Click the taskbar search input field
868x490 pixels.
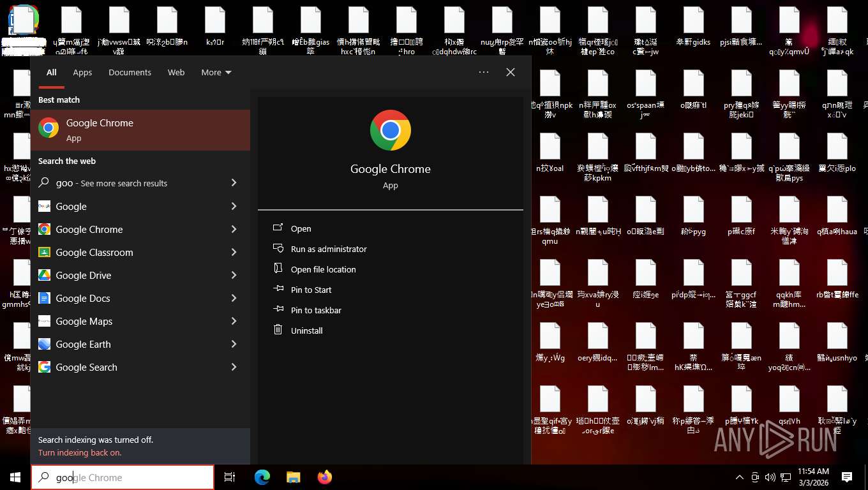[123, 477]
